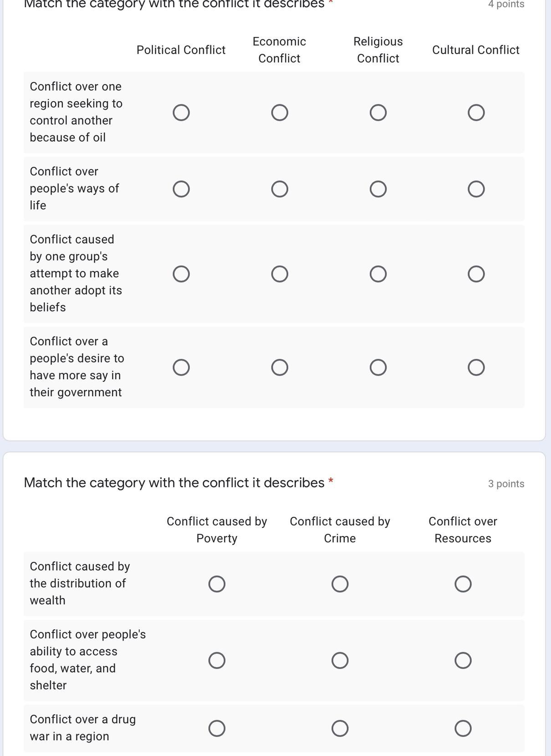The image size is (551, 756).
Task: Select Political Conflict for say in government row
Action: [181, 368]
